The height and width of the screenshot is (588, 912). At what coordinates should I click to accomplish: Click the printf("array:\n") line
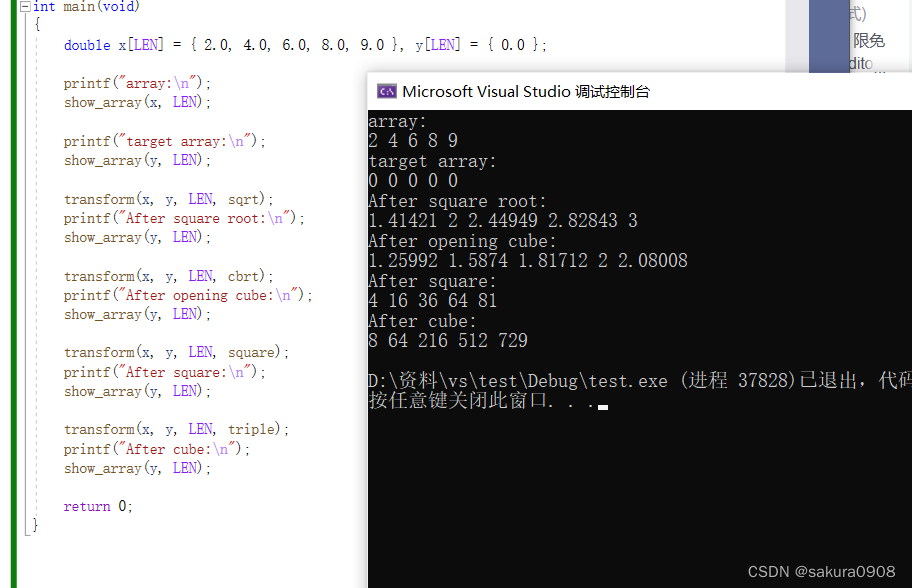[137, 83]
